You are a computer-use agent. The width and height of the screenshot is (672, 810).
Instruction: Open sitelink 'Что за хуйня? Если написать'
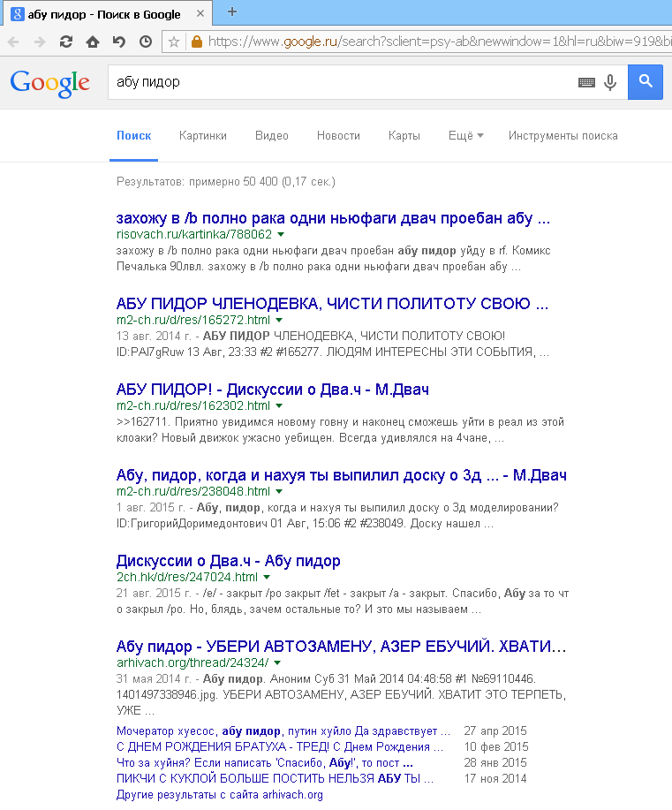(x=264, y=763)
